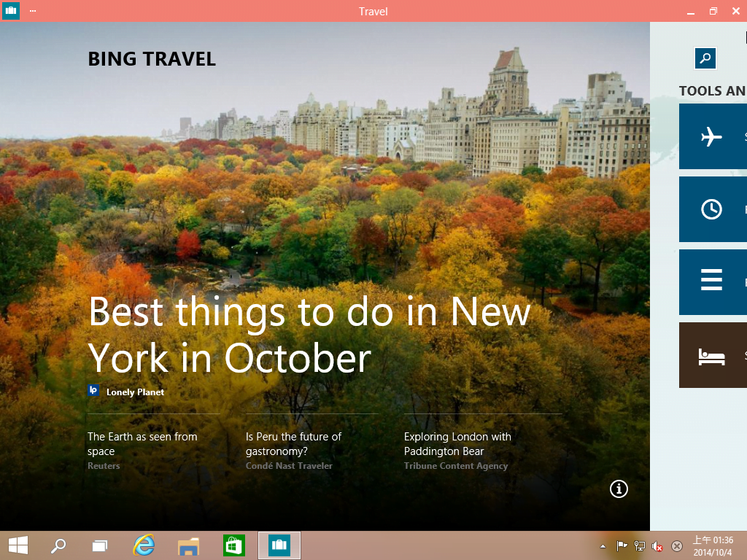Click the BING TRAVEL heading

coord(152,59)
